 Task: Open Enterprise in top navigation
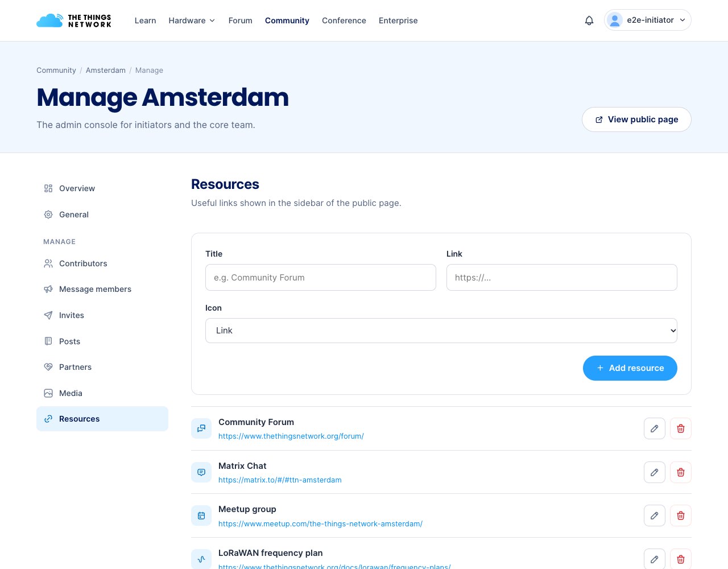tap(398, 20)
